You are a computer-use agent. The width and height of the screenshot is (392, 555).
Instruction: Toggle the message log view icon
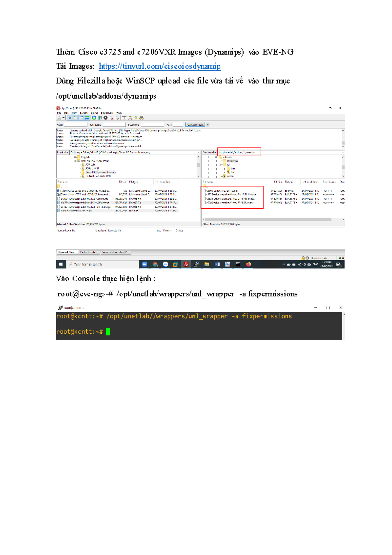coord(70,118)
